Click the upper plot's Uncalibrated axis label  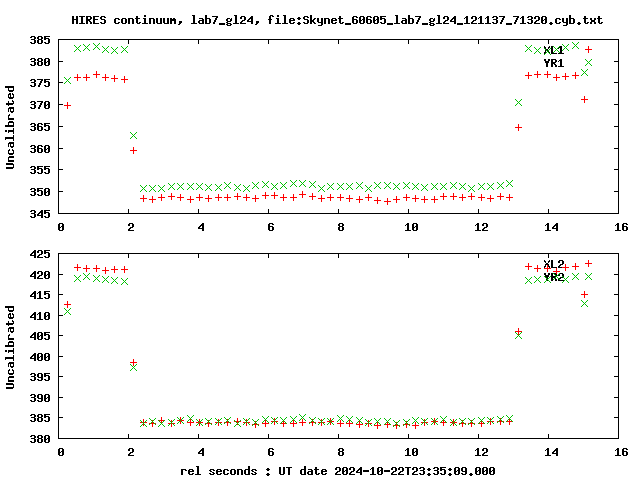pos(10,127)
